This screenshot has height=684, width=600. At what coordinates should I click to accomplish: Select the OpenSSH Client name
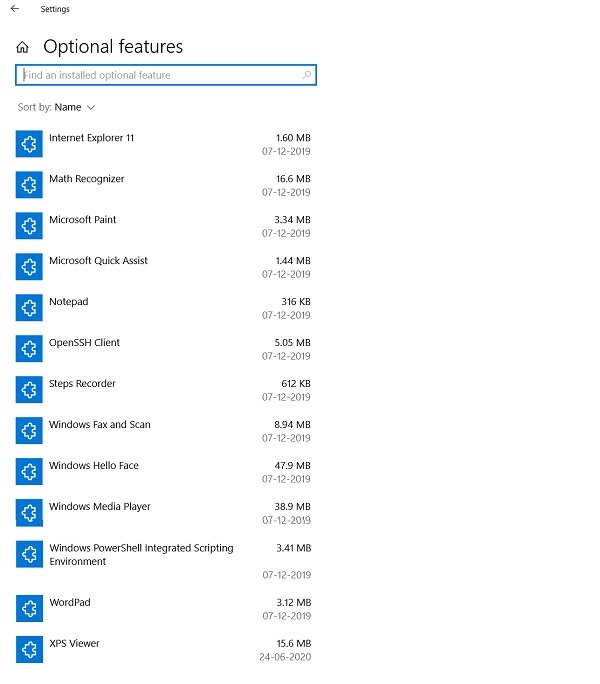[84, 343]
